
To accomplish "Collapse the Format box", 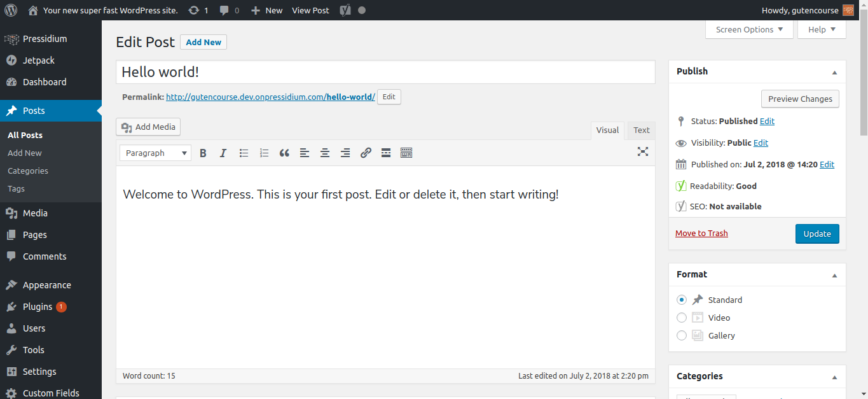I will click(834, 276).
